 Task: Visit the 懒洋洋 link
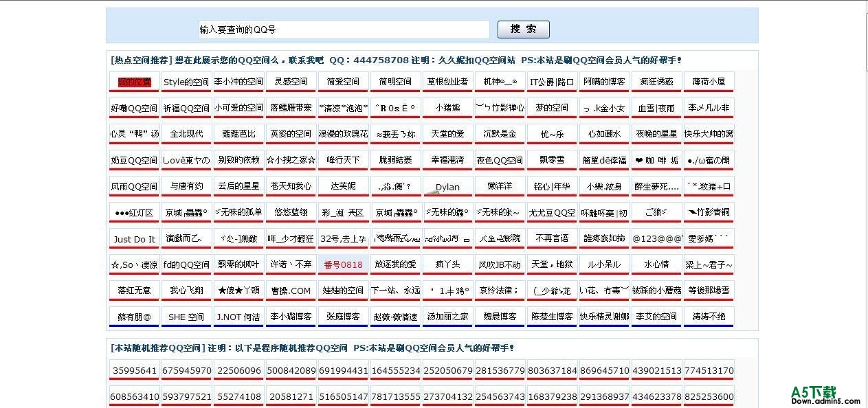click(x=500, y=186)
